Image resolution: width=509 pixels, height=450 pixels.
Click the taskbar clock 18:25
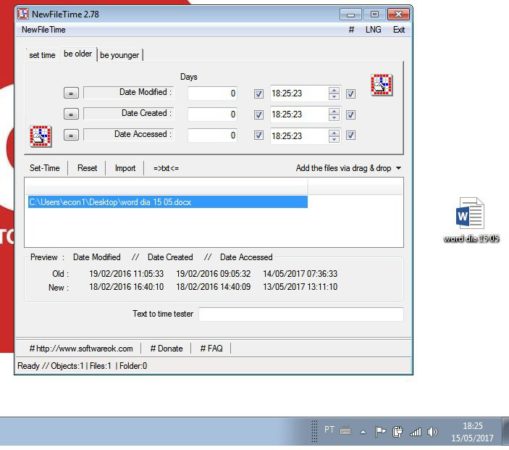pos(472,432)
